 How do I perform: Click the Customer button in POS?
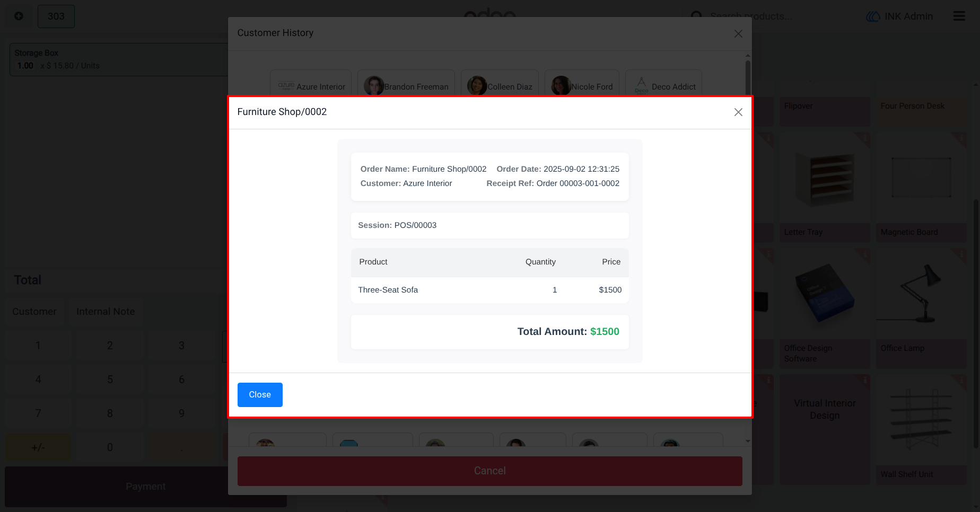click(x=34, y=312)
